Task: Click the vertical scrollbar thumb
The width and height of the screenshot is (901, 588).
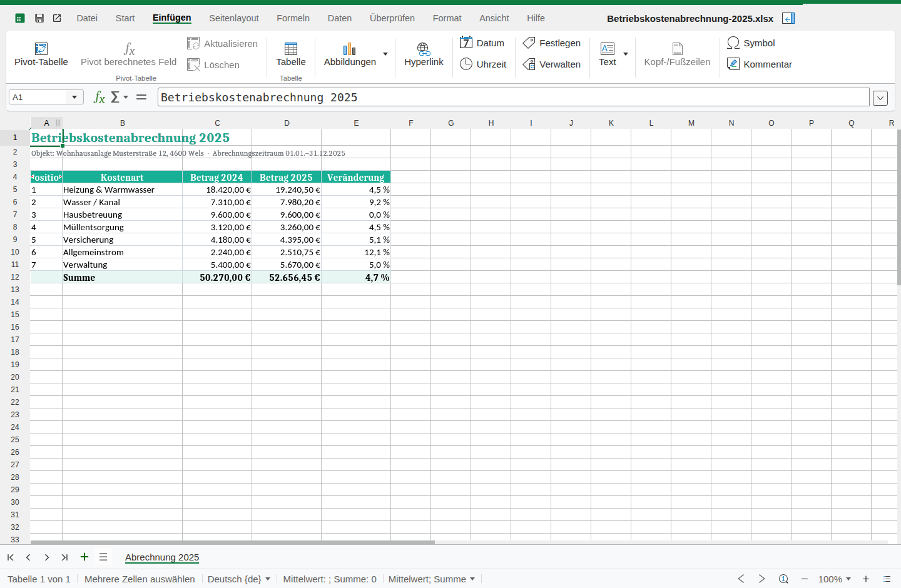Action: (898, 207)
